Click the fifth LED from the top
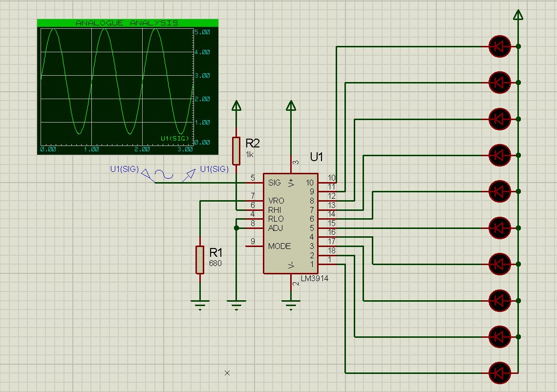This screenshot has height=392, width=557. tap(500, 191)
